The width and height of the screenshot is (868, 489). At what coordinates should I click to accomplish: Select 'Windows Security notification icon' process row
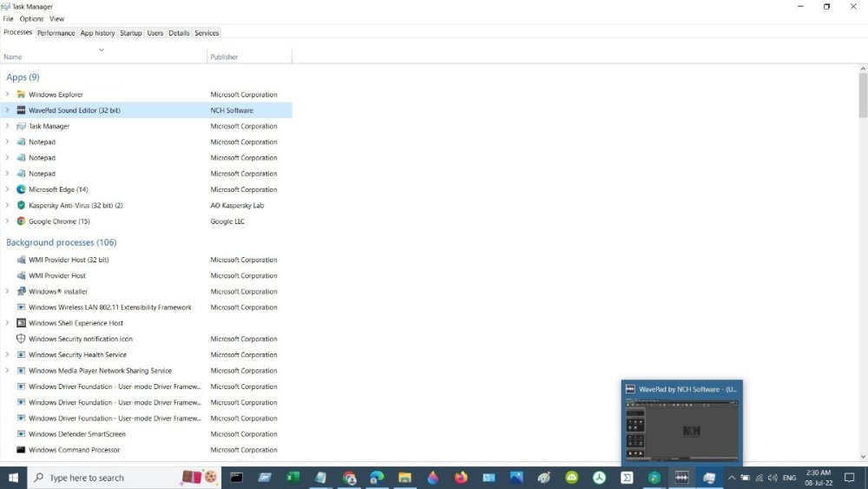146,339
